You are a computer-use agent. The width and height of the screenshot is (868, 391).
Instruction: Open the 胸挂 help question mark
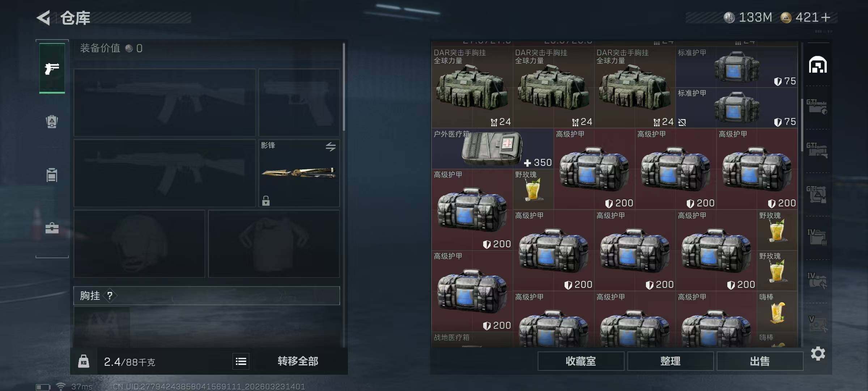[x=110, y=296]
